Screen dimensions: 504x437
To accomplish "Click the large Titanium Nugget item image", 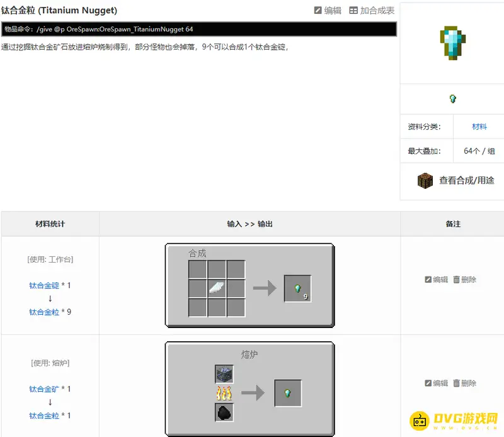I will click(x=452, y=43).
